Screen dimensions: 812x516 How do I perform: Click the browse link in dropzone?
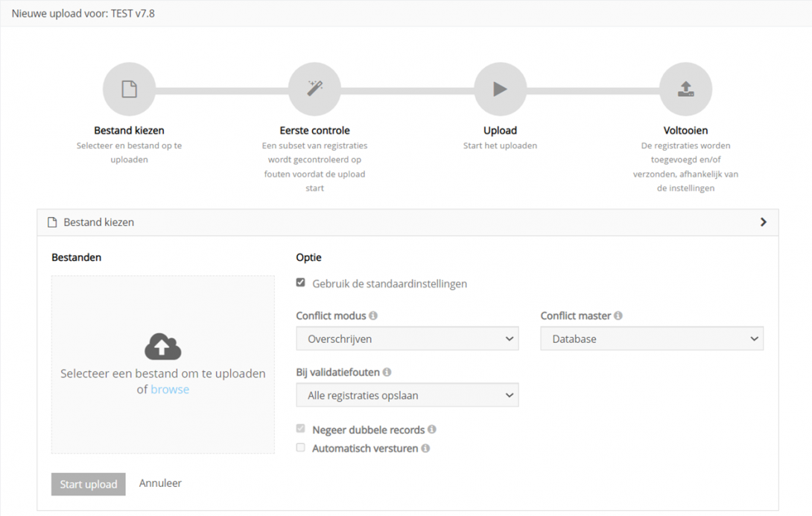(170, 389)
